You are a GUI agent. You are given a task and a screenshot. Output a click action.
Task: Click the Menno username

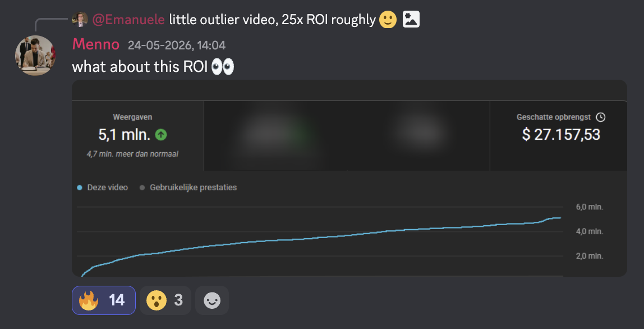click(96, 44)
